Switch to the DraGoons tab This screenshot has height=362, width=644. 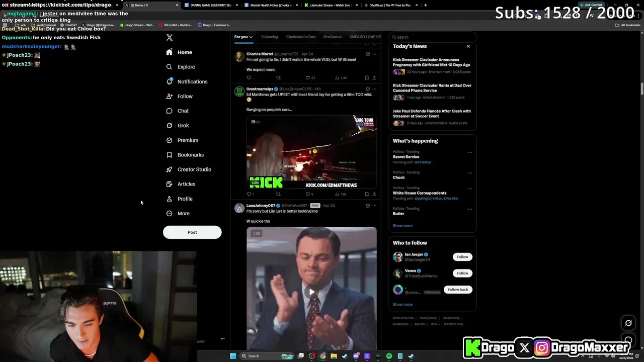click(333, 37)
